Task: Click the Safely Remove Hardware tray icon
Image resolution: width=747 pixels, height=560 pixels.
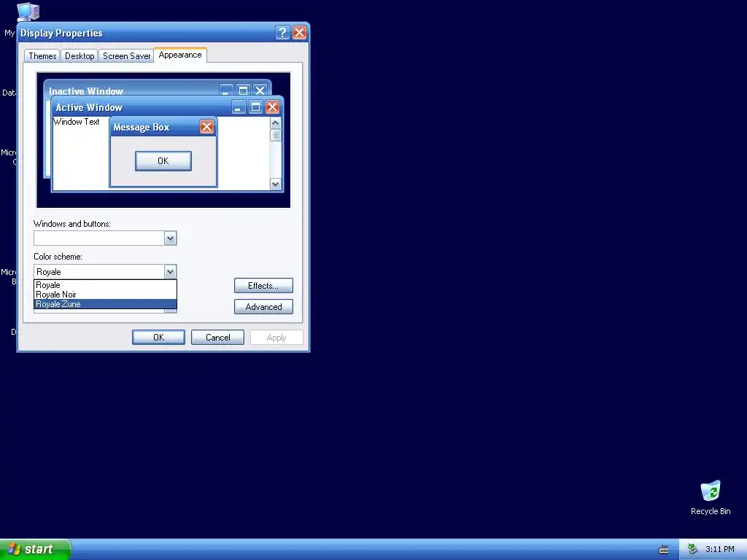Action: 693,549
